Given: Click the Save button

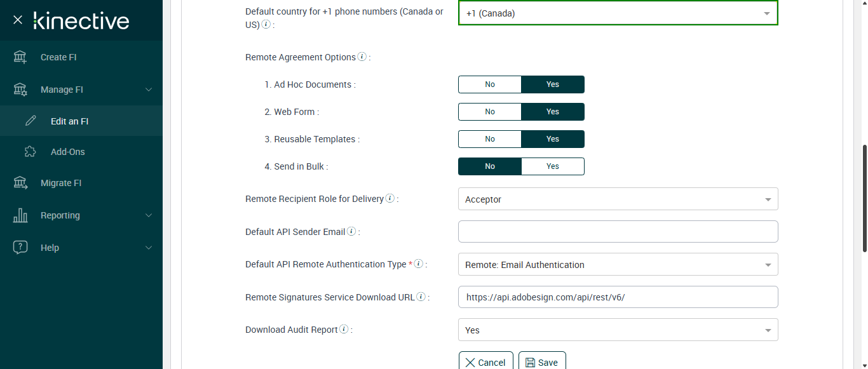Looking at the screenshot, I should pyautogui.click(x=542, y=362).
